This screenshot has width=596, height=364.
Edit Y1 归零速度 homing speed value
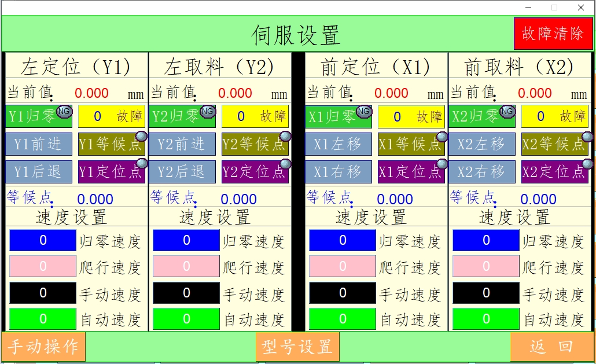point(42,240)
